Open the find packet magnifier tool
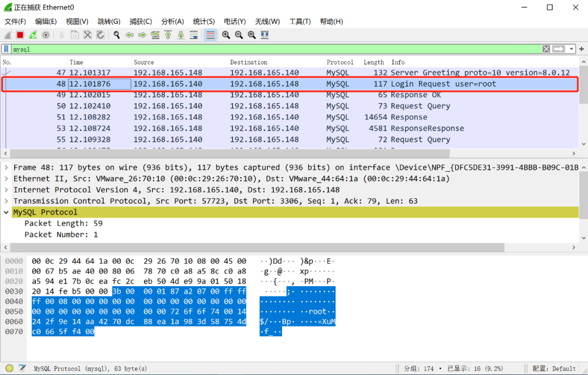The width and height of the screenshot is (588, 375). [x=117, y=35]
